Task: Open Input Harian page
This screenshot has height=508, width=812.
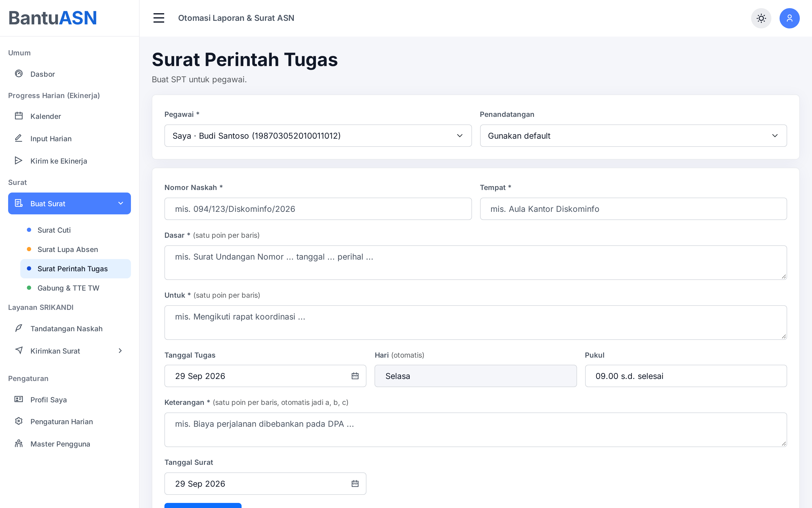Action: coord(70,139)
